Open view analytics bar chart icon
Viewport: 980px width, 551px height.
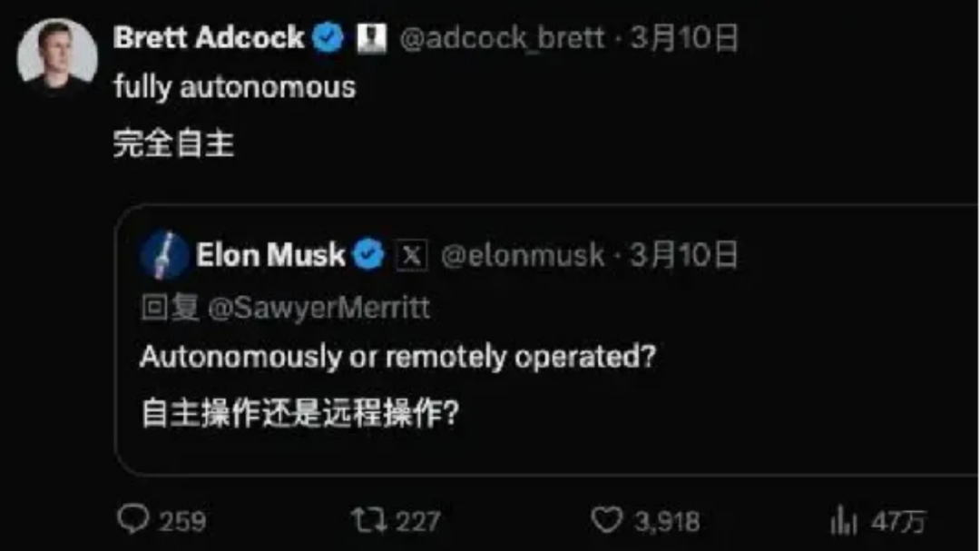[x=843, y=520]
